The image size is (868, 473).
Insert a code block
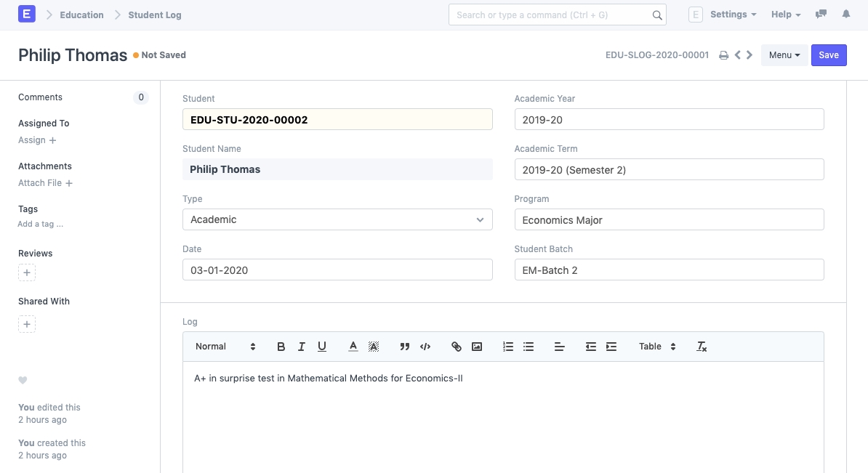click(x=425, y=347)
